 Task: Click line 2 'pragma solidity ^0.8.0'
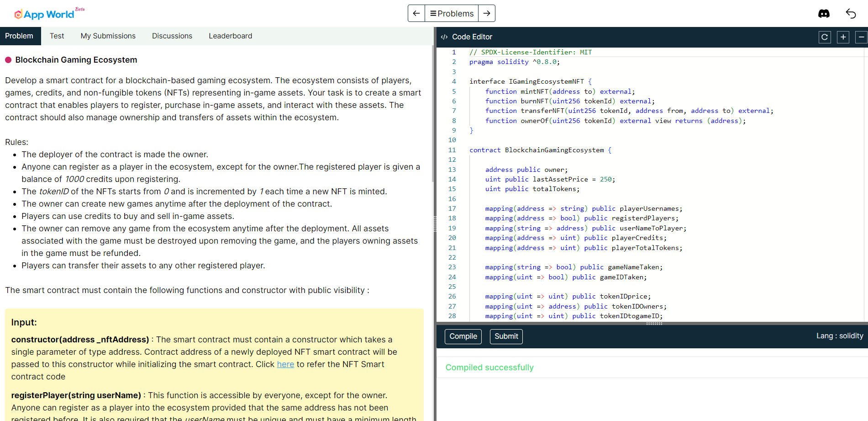click(x=515, y=62)
